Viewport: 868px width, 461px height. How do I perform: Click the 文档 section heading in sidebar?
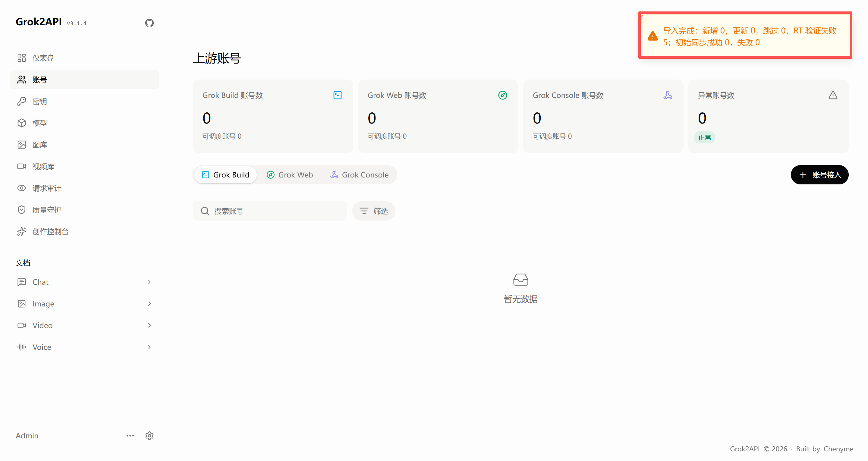click(23, 263)
